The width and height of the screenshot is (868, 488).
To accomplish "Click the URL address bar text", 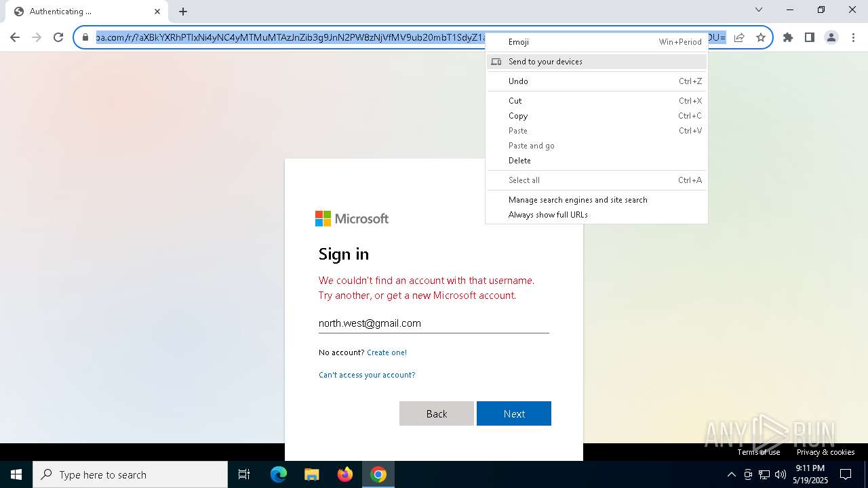I will 290,37.
